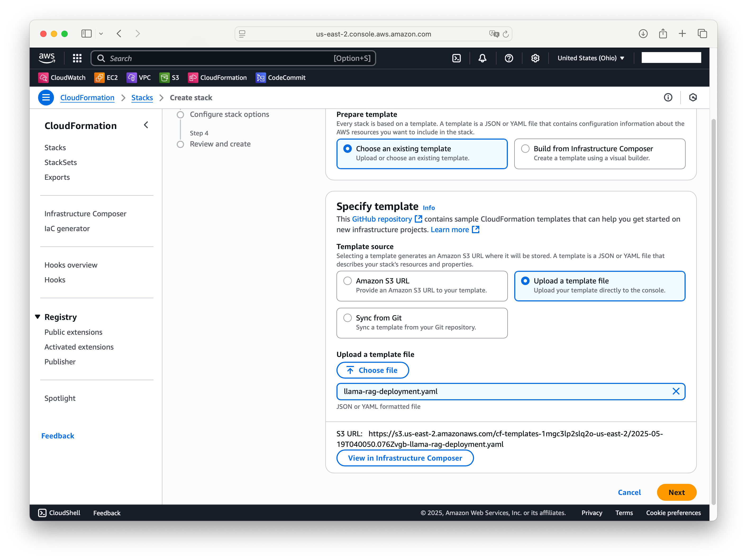Select Amazon S3 URL template source

(422, 286)
